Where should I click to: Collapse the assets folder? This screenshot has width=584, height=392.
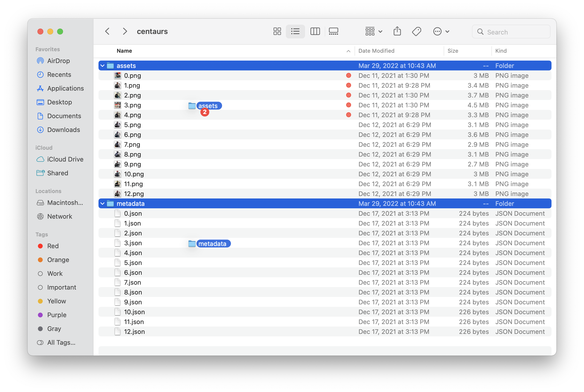(x=102, y=66)
